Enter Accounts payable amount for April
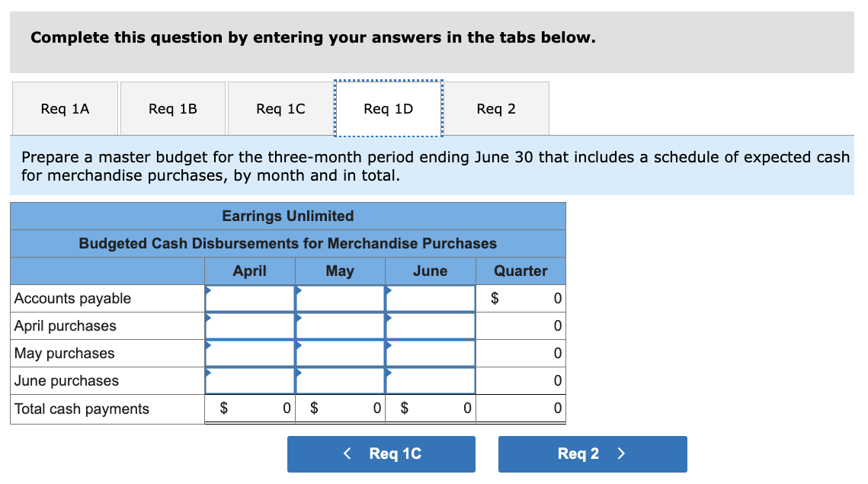868x484 pixels. 249,299
